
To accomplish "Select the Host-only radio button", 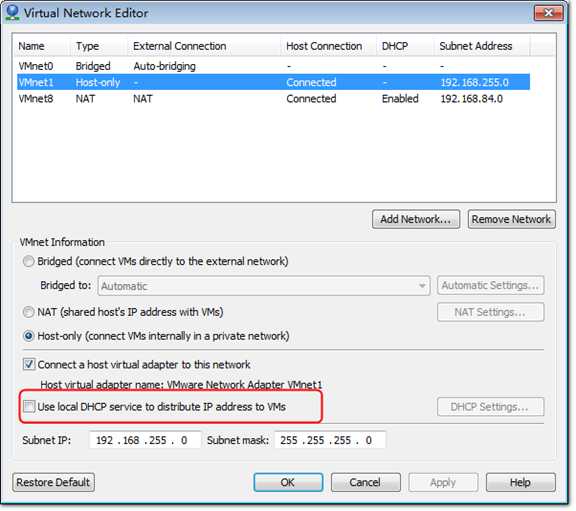I will pos(28,336).
